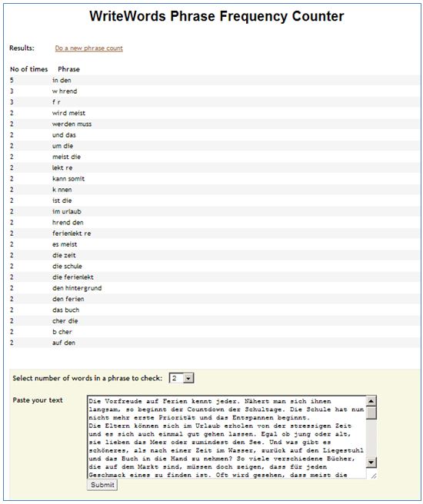Click the textarea resize grip corner

(373, 476)
